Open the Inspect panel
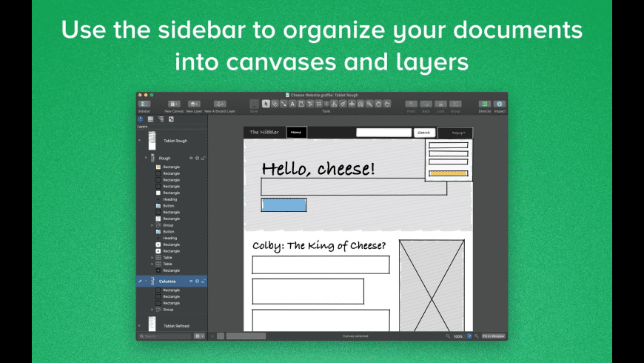644x363 pixels. [x=500, y=104]
